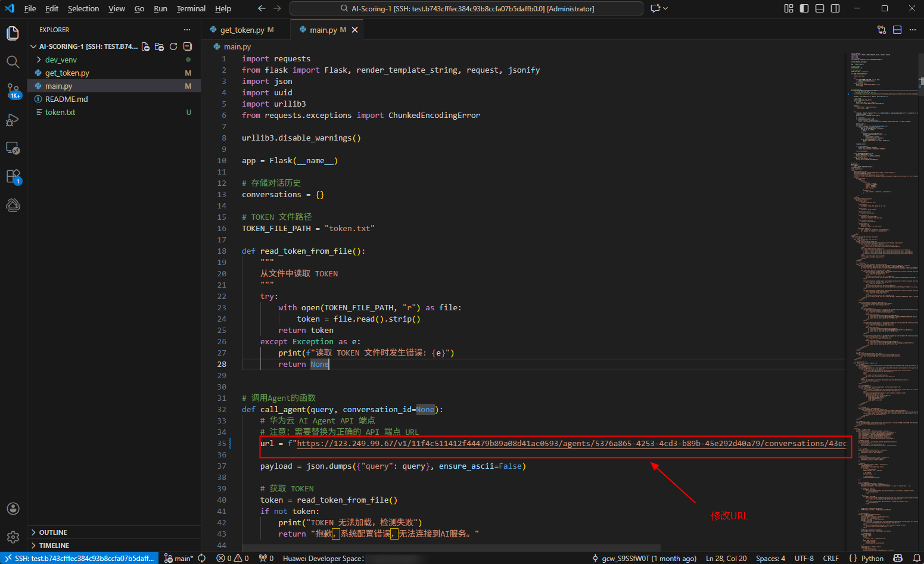Image resolution: width=924 pixels, height=564 pixels.
Task: Click New File icon in Explorer header
Action: click(x=145, y=46)
